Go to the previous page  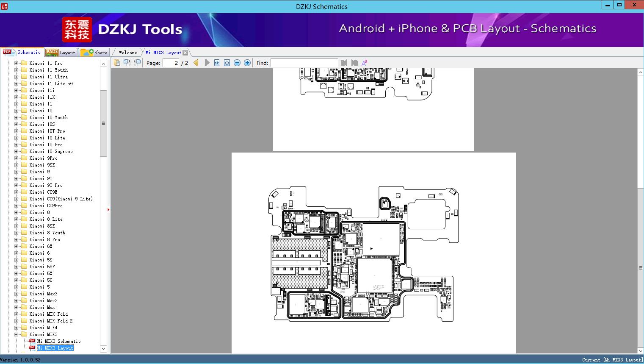(x=196, y=63)
